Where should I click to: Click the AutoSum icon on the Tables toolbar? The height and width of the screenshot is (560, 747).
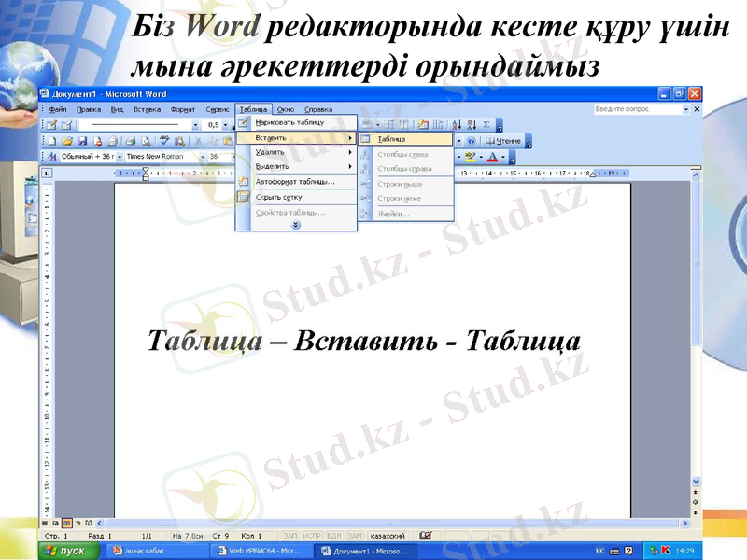point(486,123)
